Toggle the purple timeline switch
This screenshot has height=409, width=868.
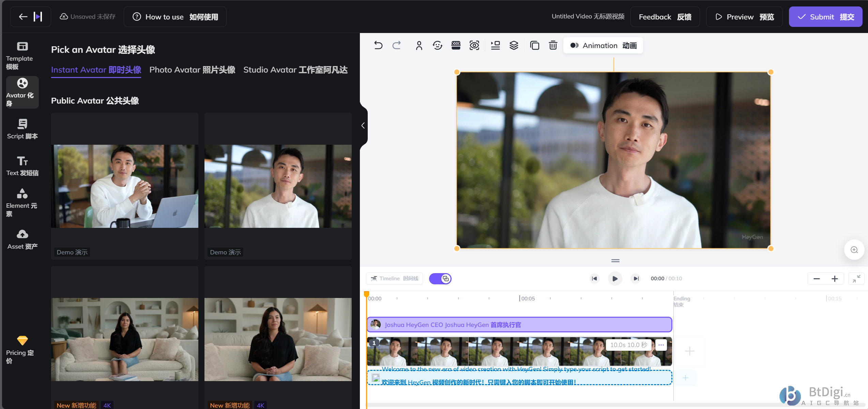440,279
